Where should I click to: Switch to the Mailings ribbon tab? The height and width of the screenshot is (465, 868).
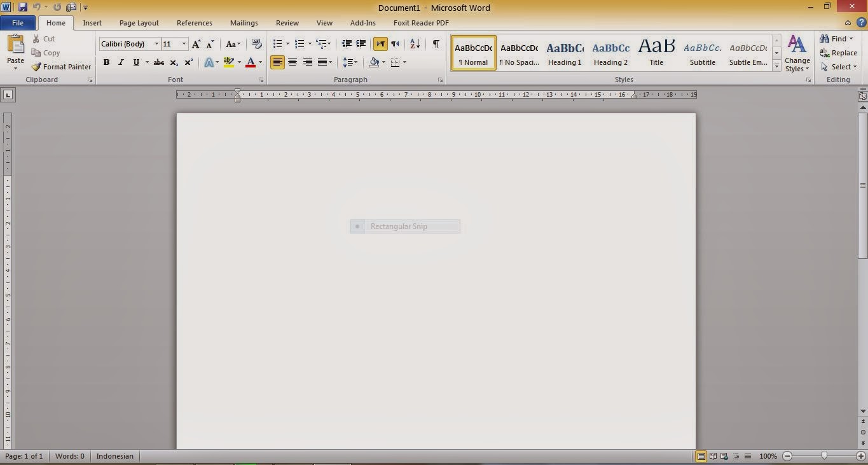244,23
